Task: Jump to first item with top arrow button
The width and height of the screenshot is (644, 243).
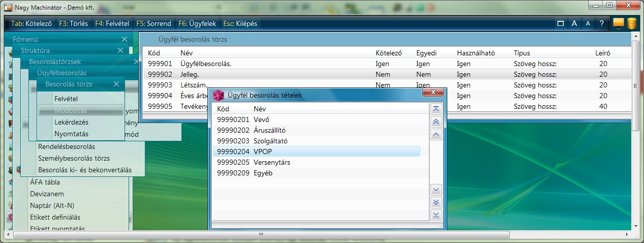Action: 436,109
